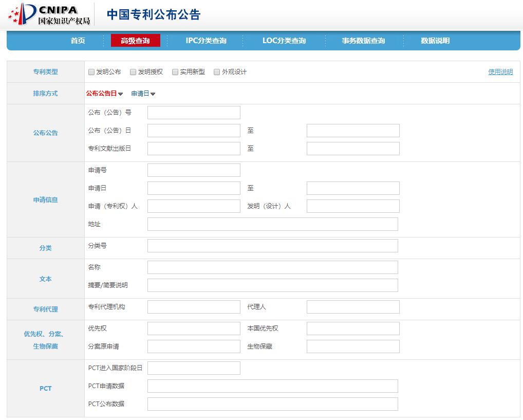
Task: Check the 外观设计 checkbox
Action: (217, 72)
